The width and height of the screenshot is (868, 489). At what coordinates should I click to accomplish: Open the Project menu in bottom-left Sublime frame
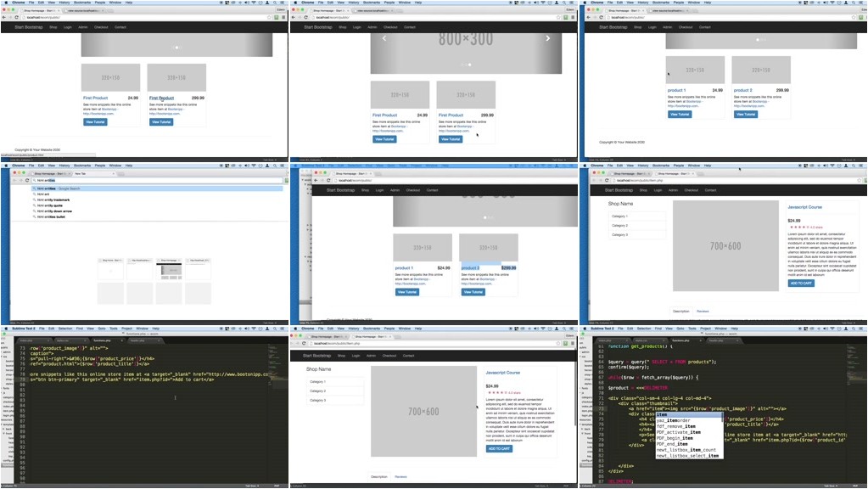point(126,329)
